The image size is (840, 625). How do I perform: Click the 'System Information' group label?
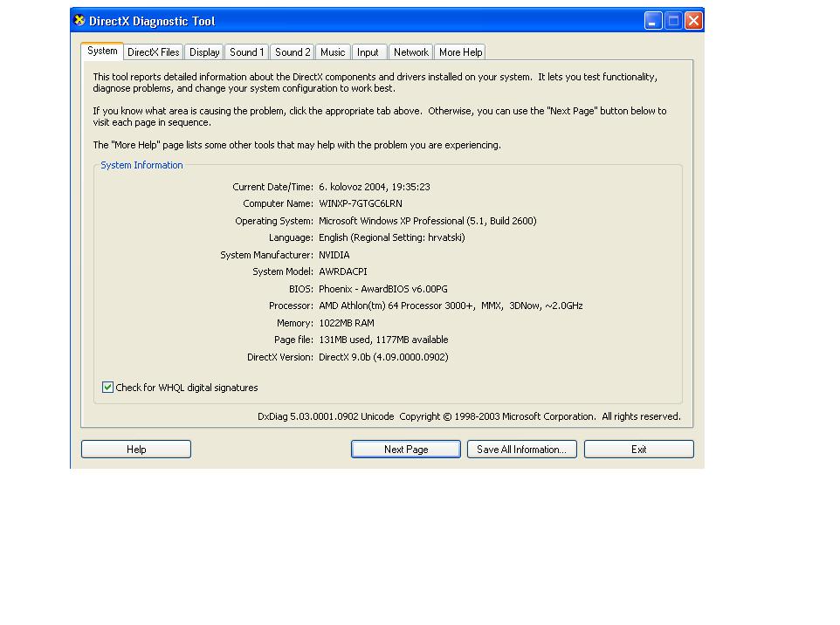pyautogui.click(x=142, y=165)
